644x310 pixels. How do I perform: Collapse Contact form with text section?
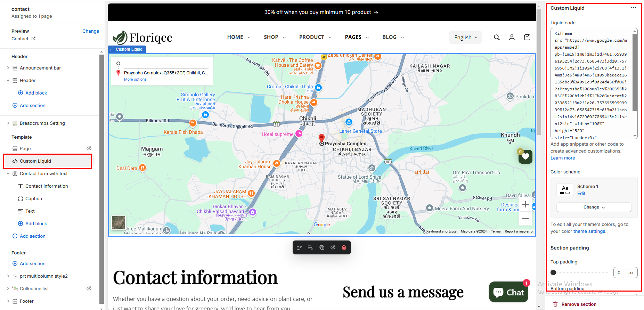point(8,174)
